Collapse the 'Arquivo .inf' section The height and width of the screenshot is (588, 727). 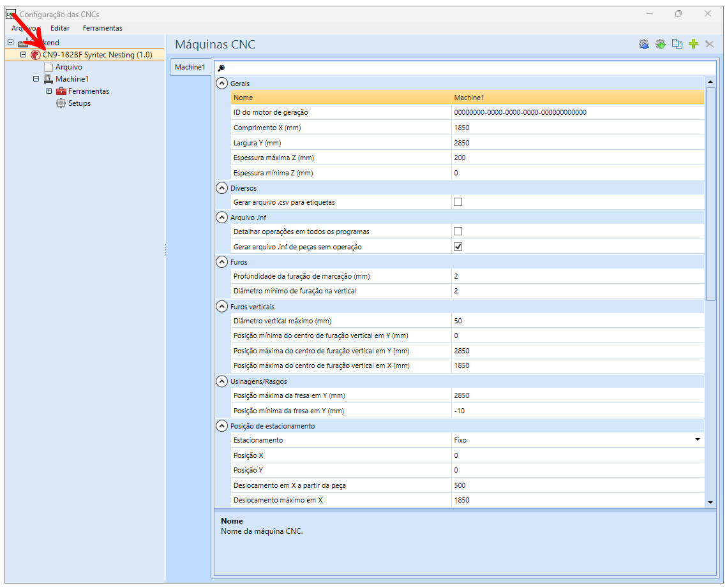point(222,217)
